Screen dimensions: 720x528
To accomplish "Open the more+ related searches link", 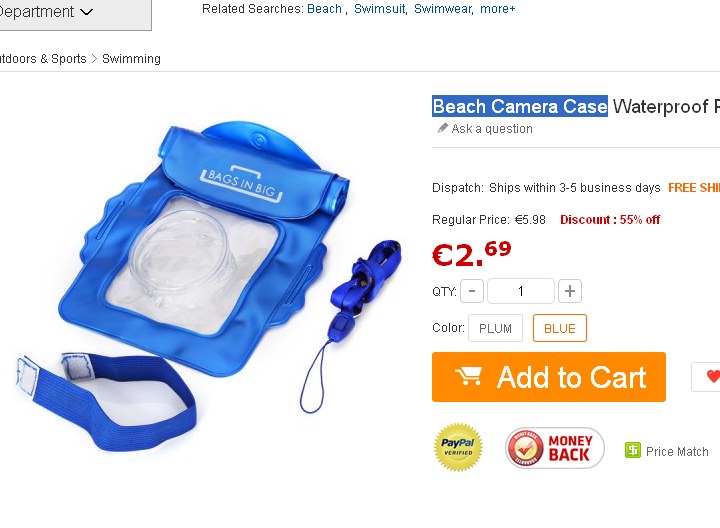I will click(498, 9).
